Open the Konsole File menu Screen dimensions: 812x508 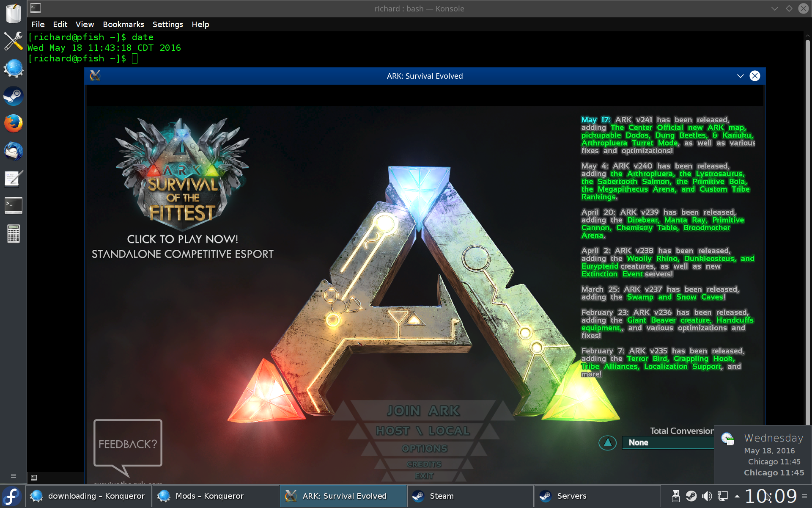point(38,25)
